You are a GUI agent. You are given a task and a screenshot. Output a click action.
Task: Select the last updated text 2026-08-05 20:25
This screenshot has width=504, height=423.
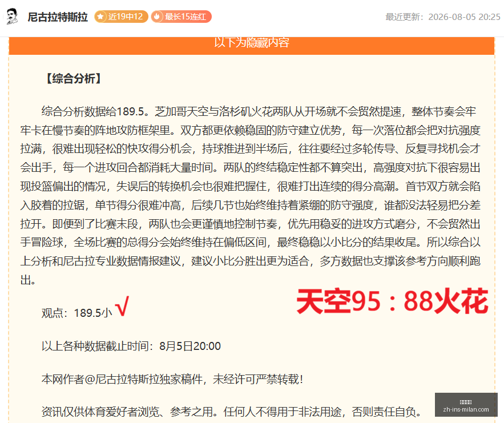[442, 17]
